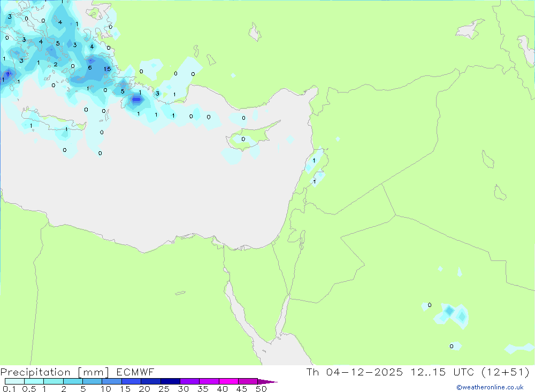This screenshot has width=535, height=392.
Task: Click the over-50 arrow at legend end
Action: point(267,381)
